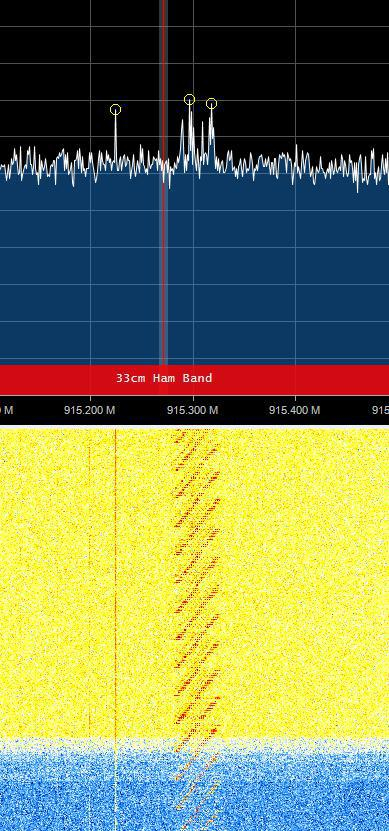Click the orange chirp traces in the blue waterfall region
Screen dimensions: 389x831
point(197,784)
